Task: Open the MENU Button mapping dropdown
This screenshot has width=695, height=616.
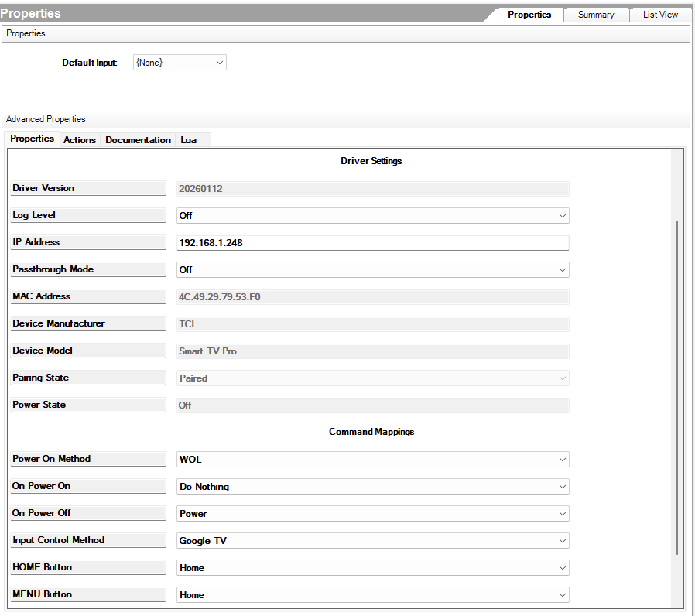Action: click(372, 595)
